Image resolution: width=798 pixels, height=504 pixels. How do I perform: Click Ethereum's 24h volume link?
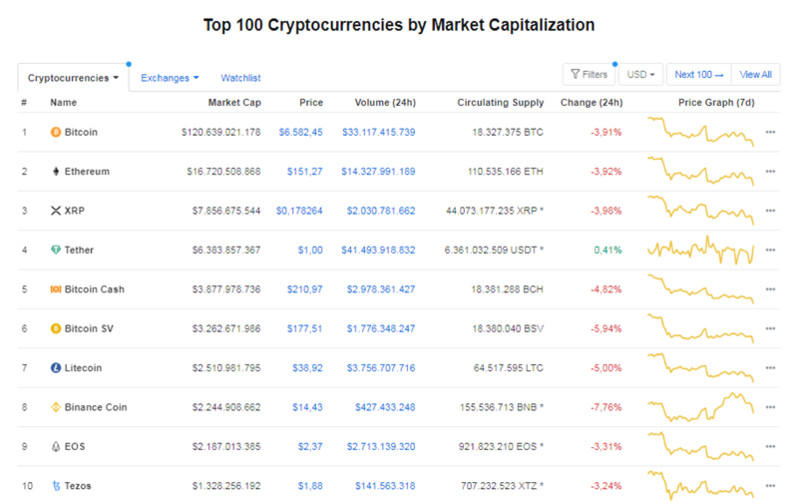[378, 171]
